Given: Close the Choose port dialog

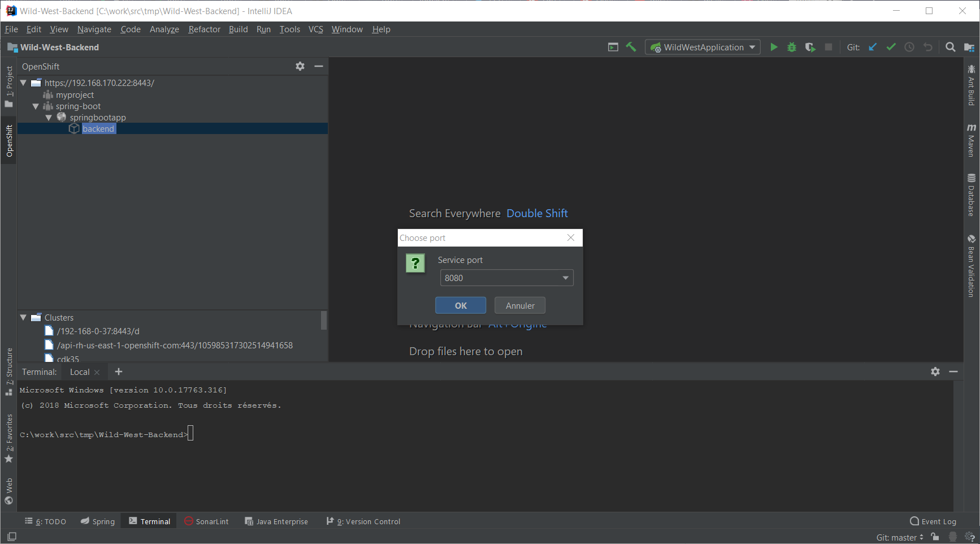Looking at the screenshot, I should 571,238.
